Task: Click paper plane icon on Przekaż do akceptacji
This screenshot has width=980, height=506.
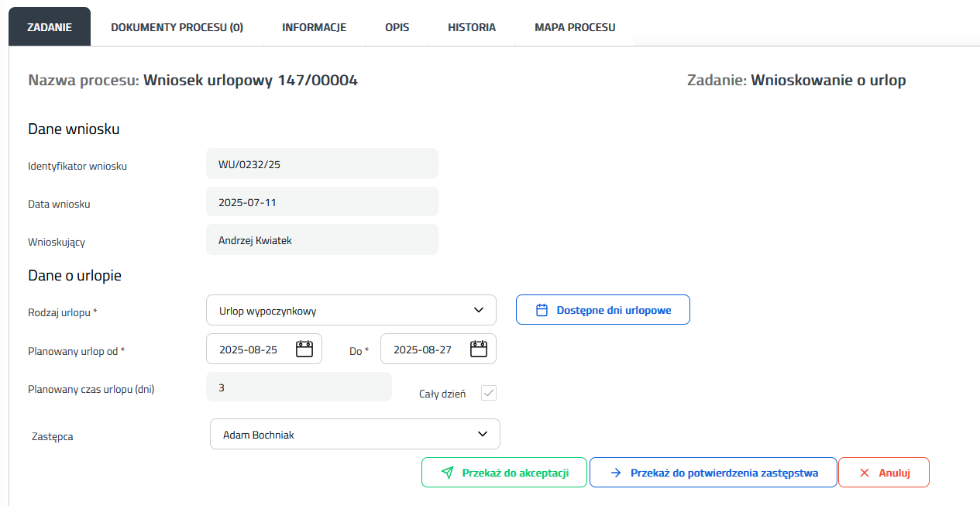Action: (x=447, y=473)
